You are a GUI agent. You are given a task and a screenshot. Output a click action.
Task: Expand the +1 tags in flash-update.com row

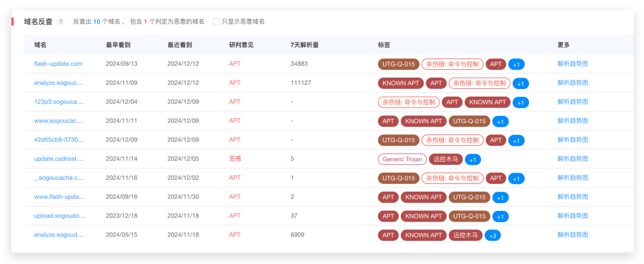pyautogui.click(x=516, y=65)
